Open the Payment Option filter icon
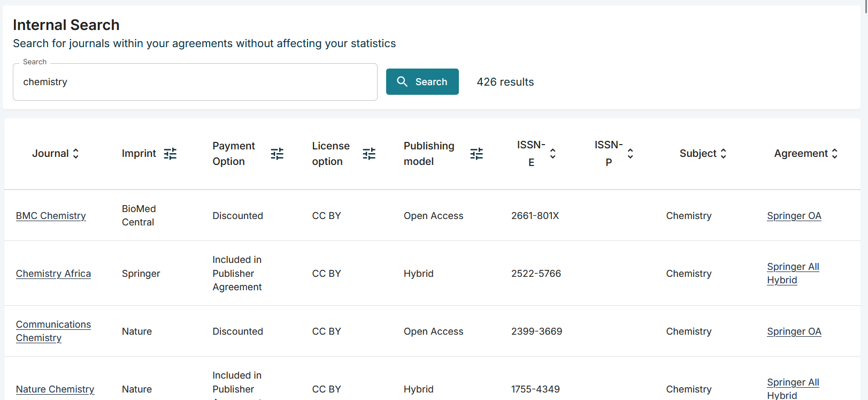 pyautogui.click(x=277, y=154)
